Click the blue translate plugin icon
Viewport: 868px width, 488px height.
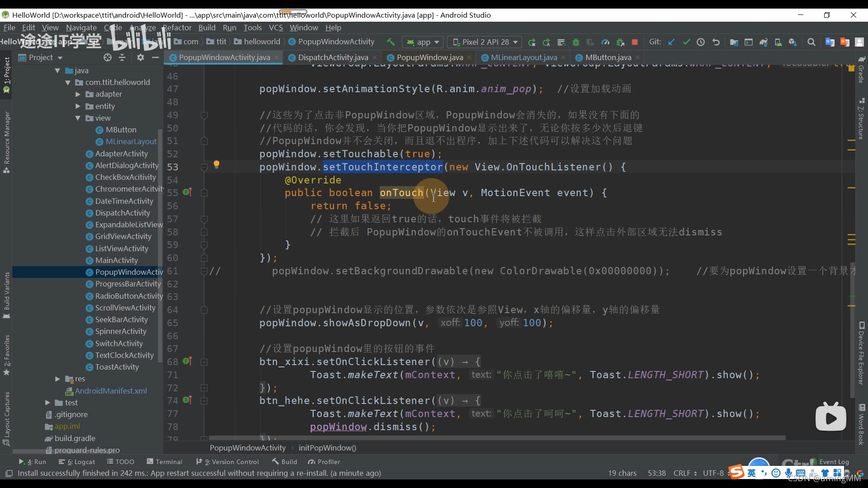click(x=830, y=42)
